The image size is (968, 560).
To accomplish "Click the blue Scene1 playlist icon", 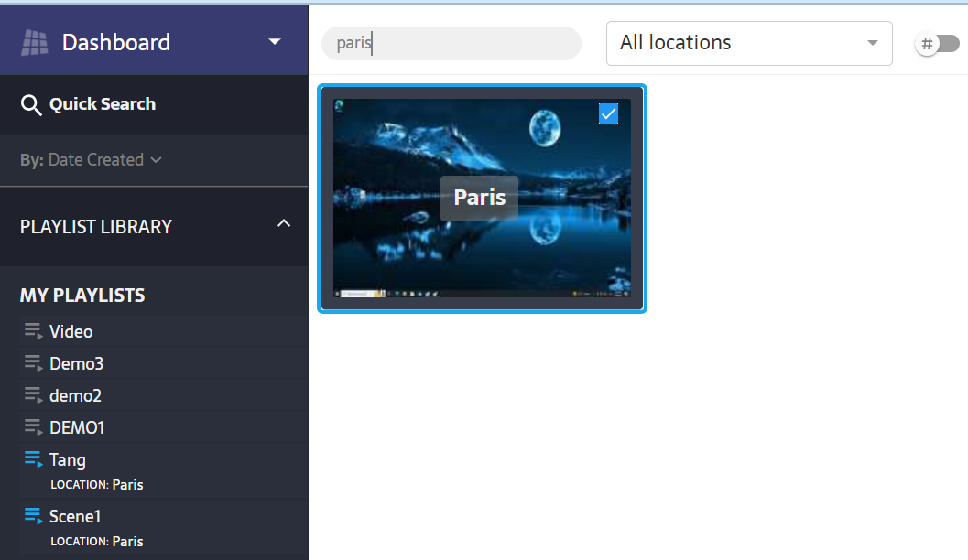I will [x=33, y=516].
